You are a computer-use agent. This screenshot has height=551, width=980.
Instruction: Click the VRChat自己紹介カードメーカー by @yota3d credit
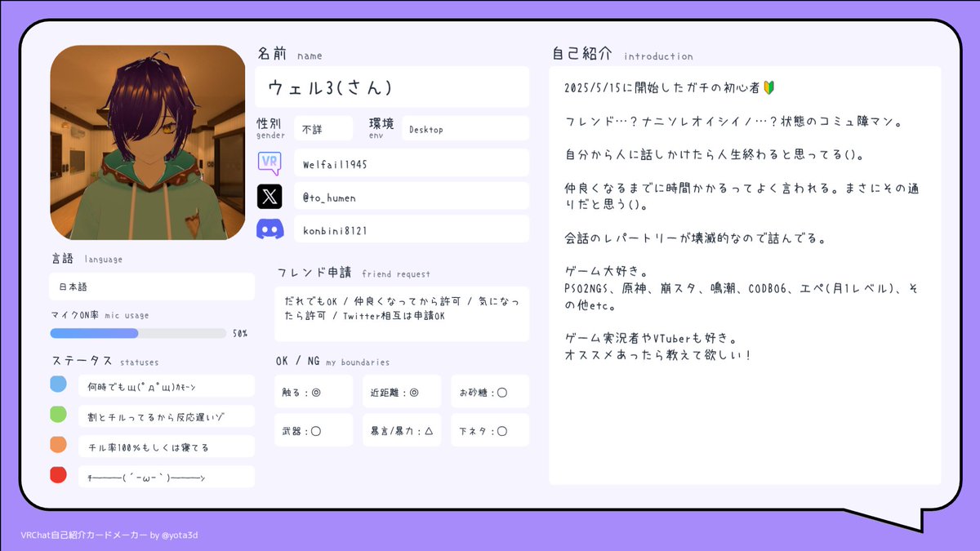[109, 535]
